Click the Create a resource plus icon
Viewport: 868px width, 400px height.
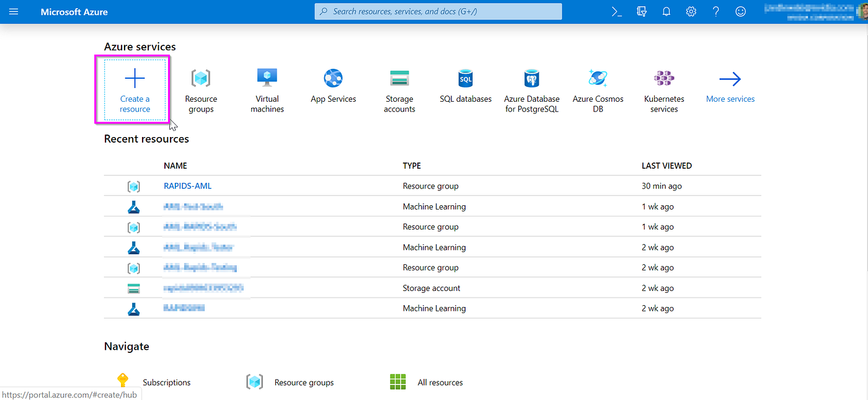click(135, 78)
